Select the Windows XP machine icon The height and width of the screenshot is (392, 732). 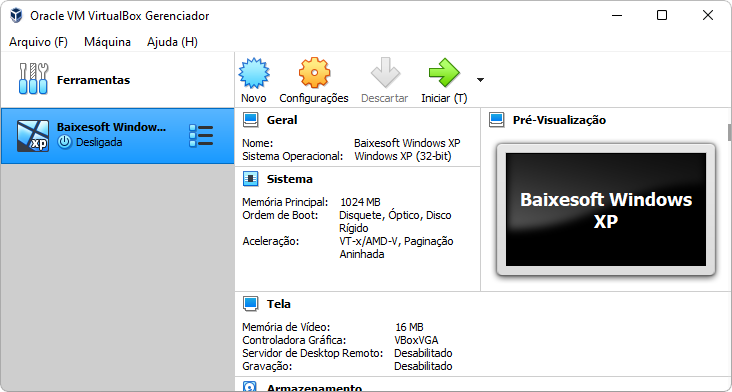pyautogui.click(x=33, y=136)
